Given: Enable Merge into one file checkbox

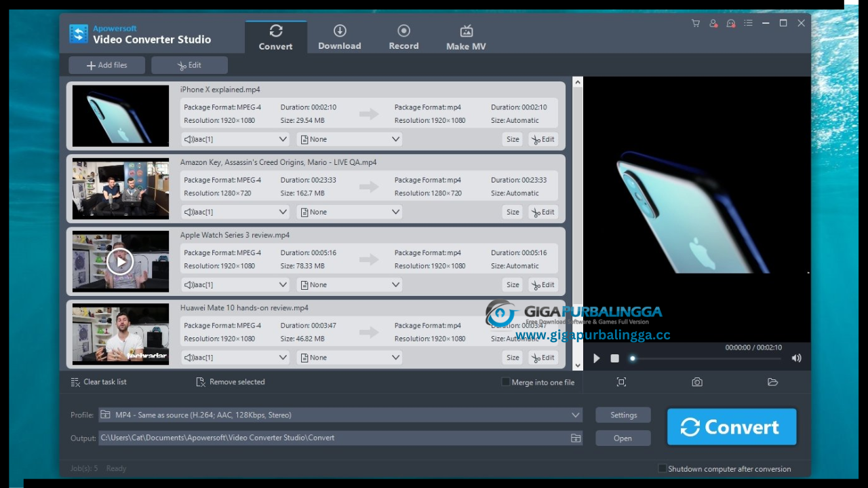Looking at the screenshot, I should tap(505, 382).
